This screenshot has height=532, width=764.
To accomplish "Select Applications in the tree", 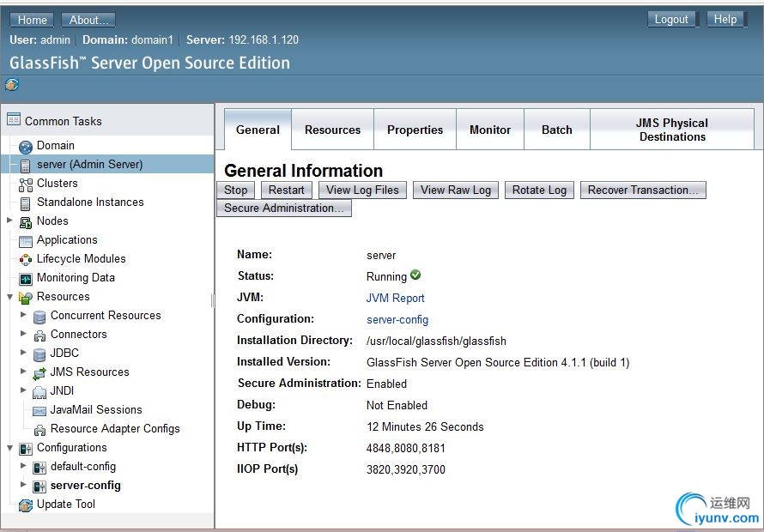I will 67,239.
